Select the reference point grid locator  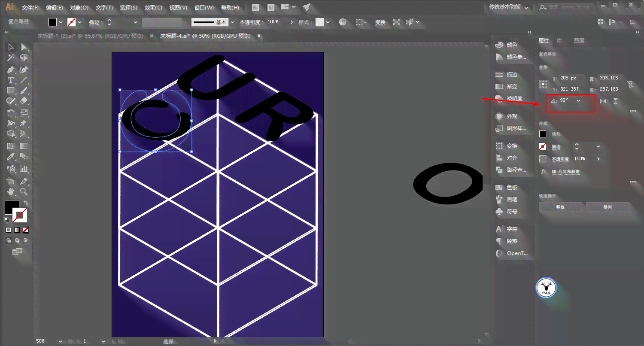point(543,84)
